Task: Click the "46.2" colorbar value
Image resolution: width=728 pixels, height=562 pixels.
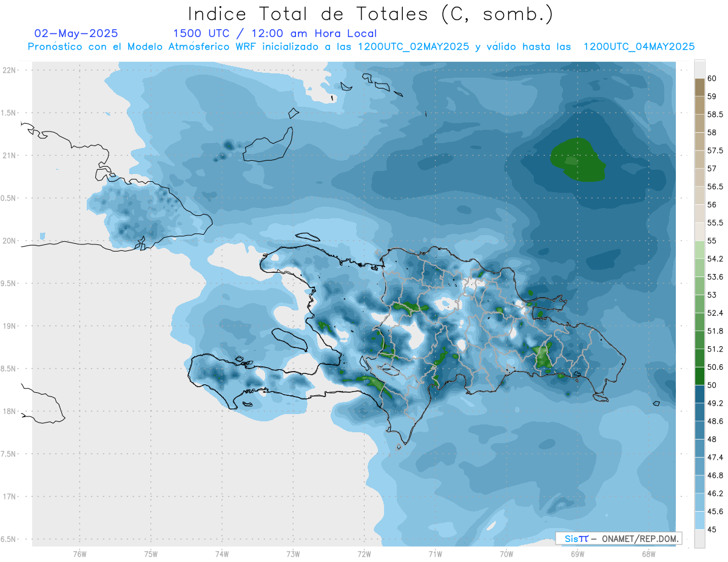Action: click(715, 493)
